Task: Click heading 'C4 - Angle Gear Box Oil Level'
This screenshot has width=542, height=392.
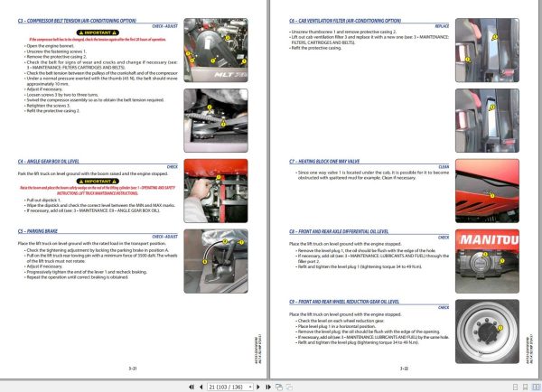Action: (49, 162)
